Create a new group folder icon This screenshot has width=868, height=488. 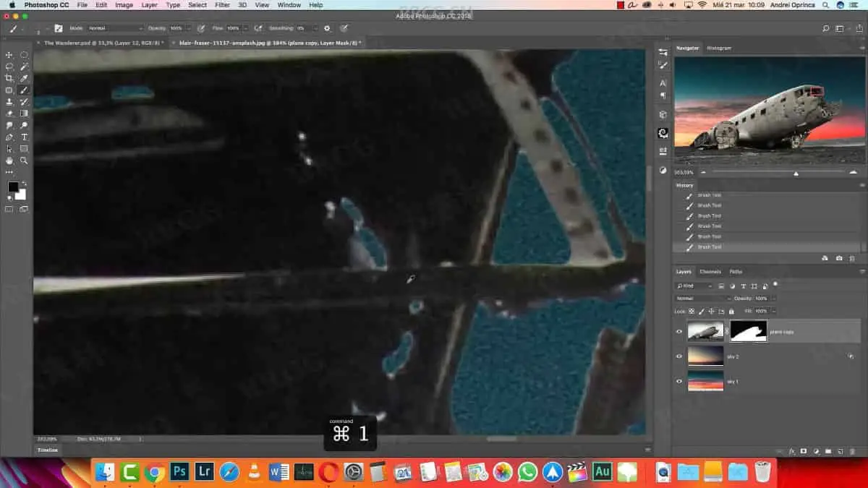click(x=827, y=451)
